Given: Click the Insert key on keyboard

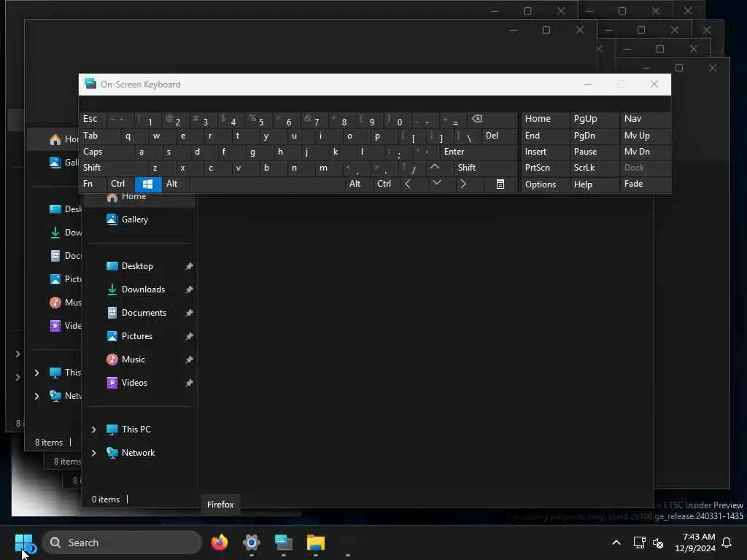Looking at the screenshot, I should click(x=545, y=152).
